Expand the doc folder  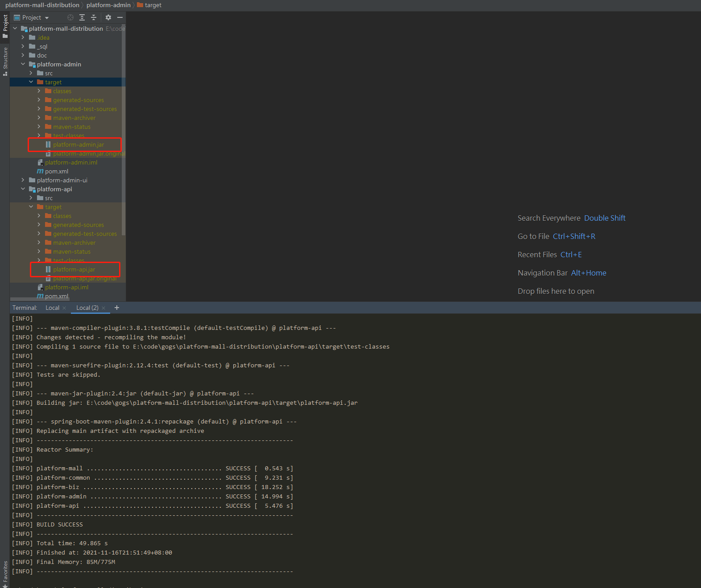(x=23, y=55)
